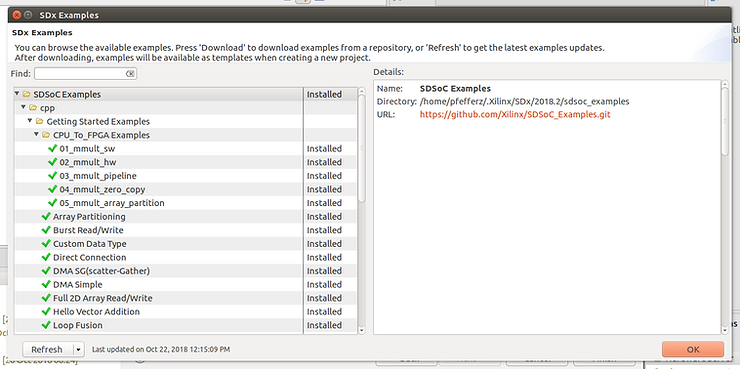
Task: Click green check icon beside 04_mmult_zero_copy
Action: click(x=53, y=190)
